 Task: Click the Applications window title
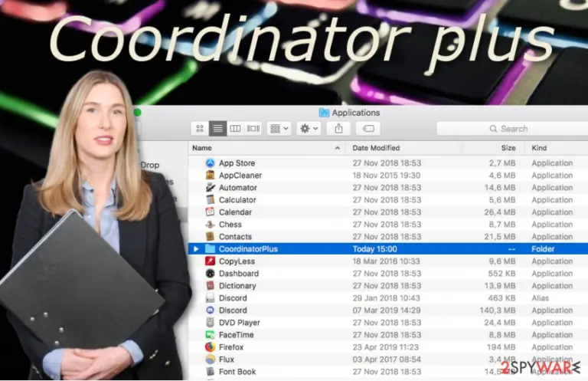tap(355, 113)
